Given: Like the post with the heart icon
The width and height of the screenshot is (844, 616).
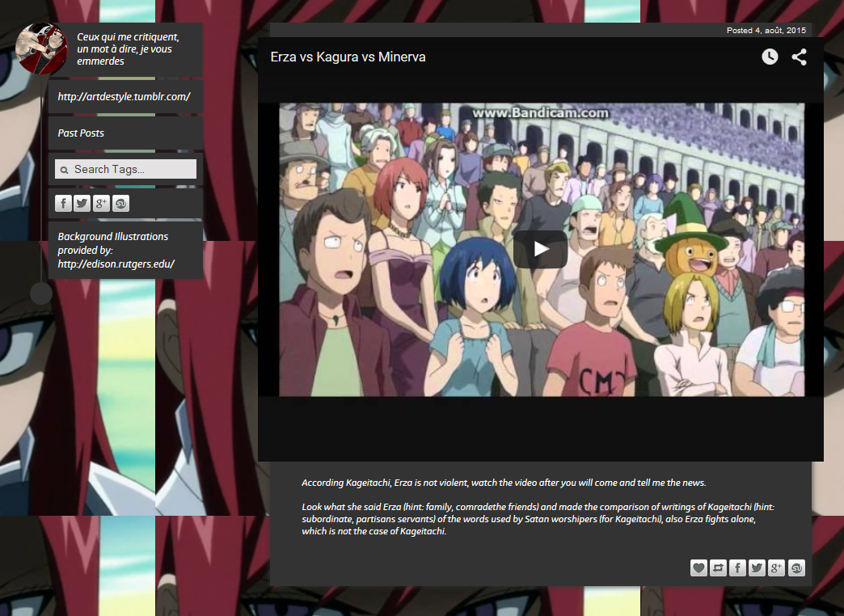Looking at the screenshot, I should pos(698,568).
